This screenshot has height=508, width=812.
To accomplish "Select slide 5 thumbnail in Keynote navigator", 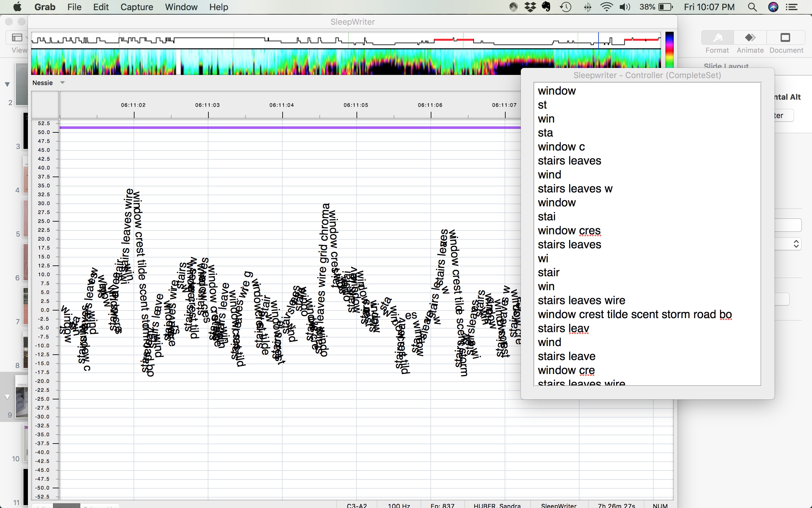I will [25, 218].
